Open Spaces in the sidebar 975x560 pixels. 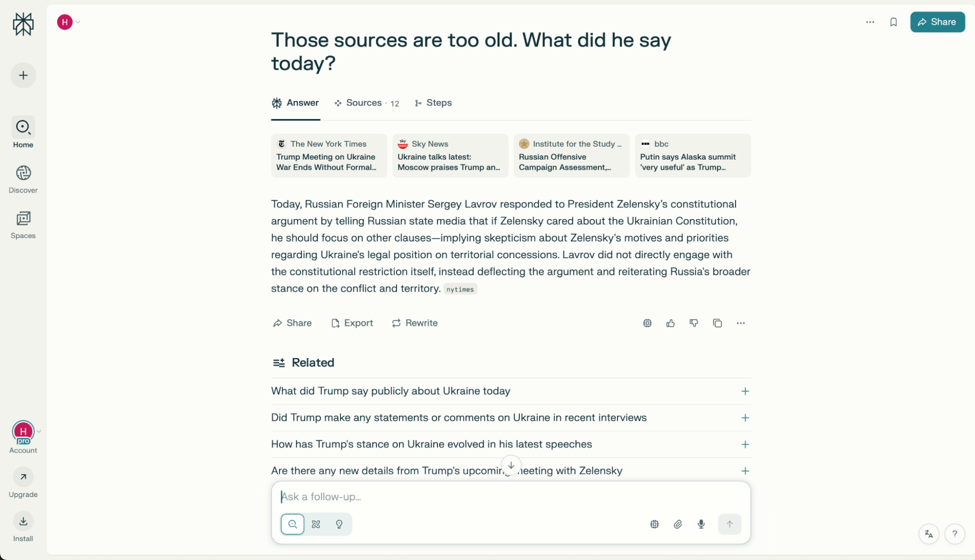(x=23, y=224)
